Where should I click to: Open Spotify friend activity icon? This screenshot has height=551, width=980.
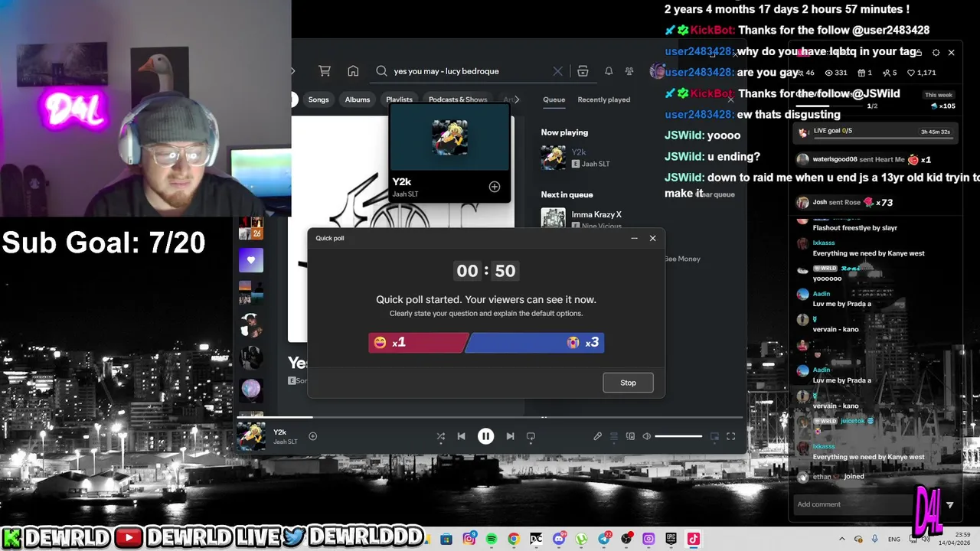(x=629, y=71)
